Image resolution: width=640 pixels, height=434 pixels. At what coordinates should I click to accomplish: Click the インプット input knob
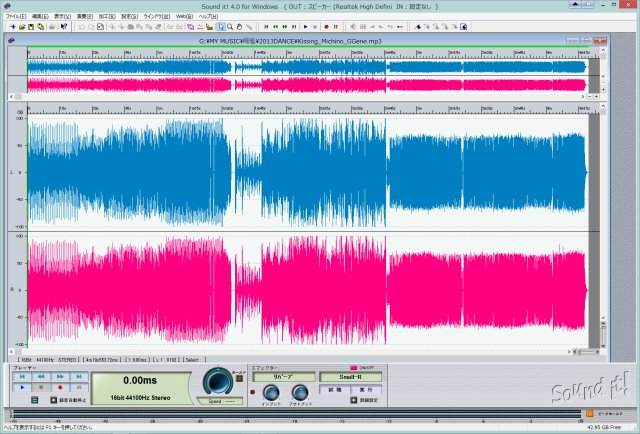pos(271,392)
